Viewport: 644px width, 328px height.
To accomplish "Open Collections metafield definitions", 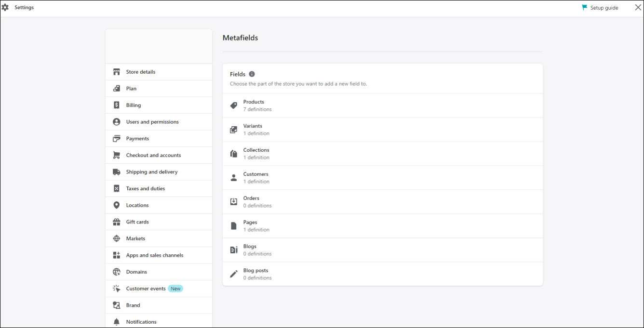I will (x=382, y=154).
